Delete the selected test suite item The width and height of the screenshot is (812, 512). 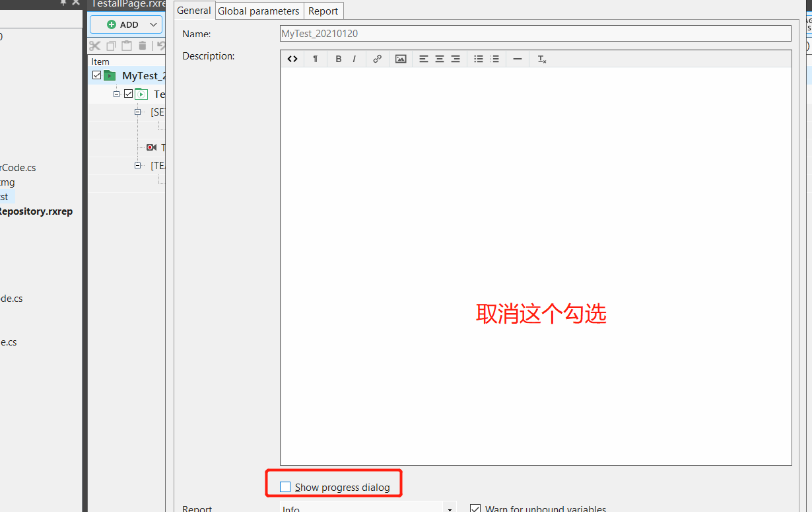click(x=143, y=46)
